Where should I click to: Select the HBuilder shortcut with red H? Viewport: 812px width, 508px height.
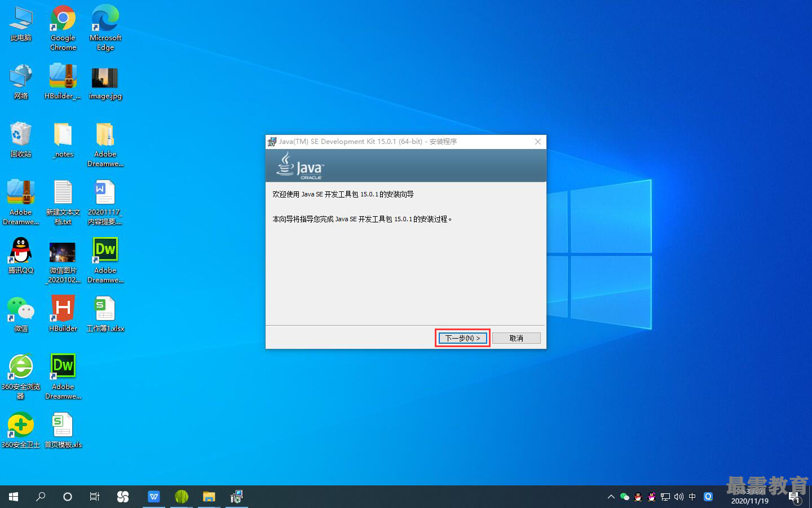click(x=63, y=314)
